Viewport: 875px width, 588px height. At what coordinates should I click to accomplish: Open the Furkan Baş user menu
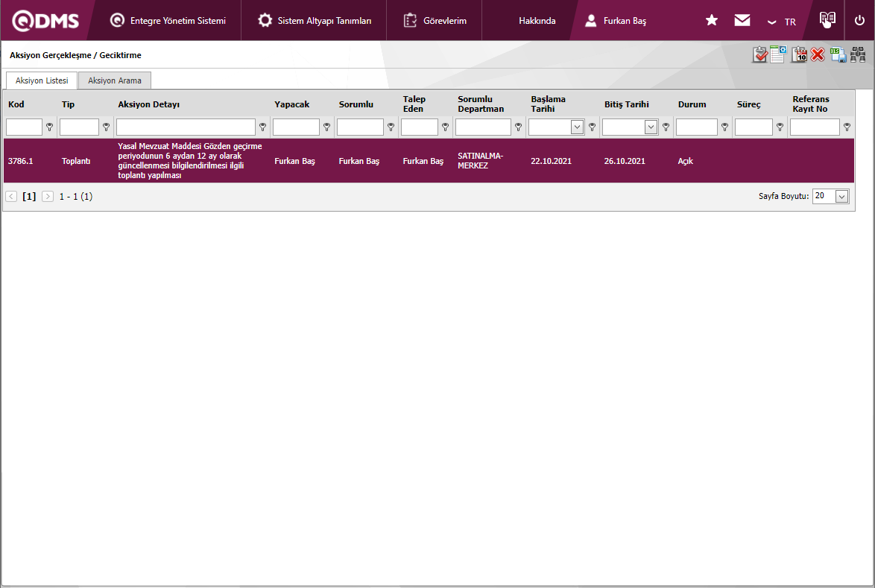coord(616,21)
